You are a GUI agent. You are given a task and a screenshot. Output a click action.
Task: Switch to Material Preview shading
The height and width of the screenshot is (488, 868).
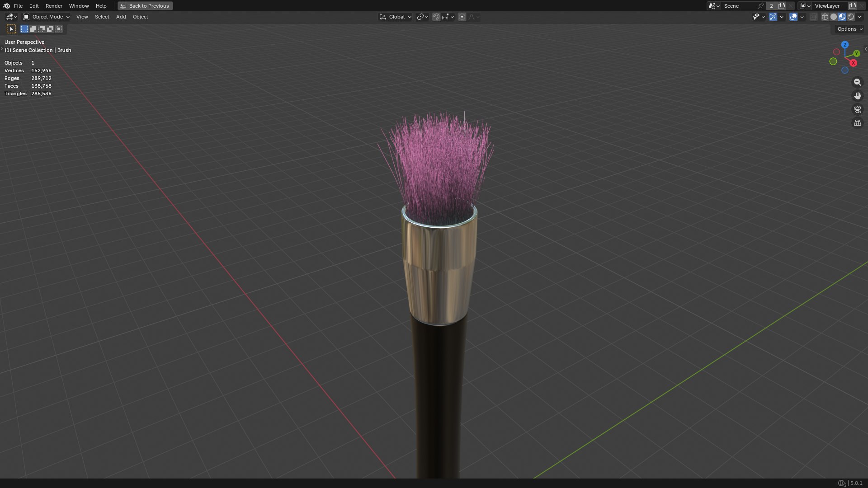[842, 17]
